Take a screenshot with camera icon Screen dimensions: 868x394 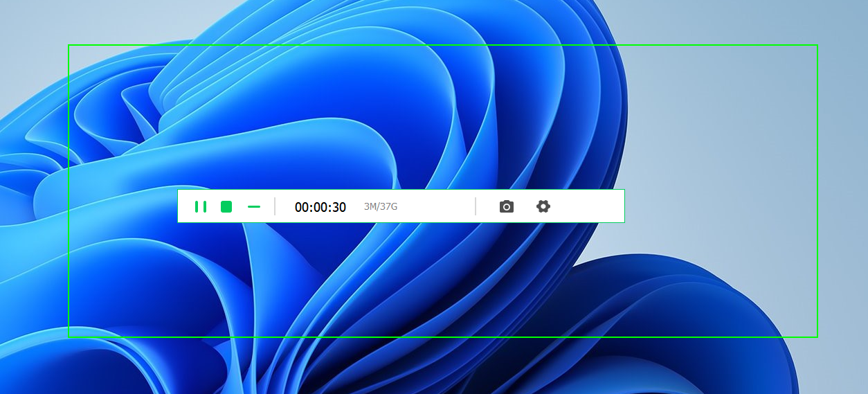pos(507,206)
